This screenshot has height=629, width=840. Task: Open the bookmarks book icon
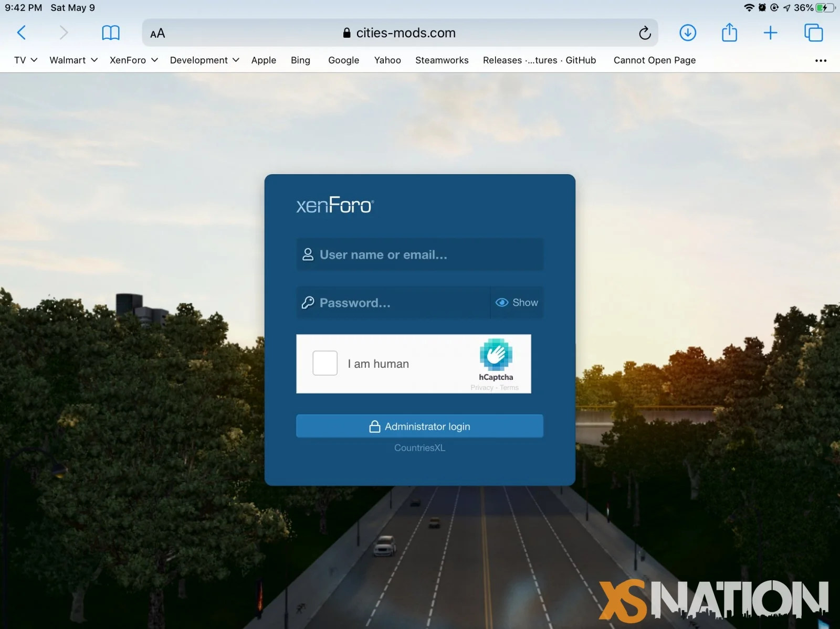(x=111, y=33)
